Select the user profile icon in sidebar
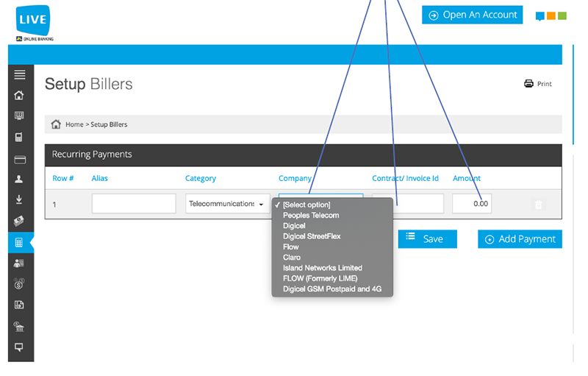Viewport: 588px width, 376px height. 19,179
